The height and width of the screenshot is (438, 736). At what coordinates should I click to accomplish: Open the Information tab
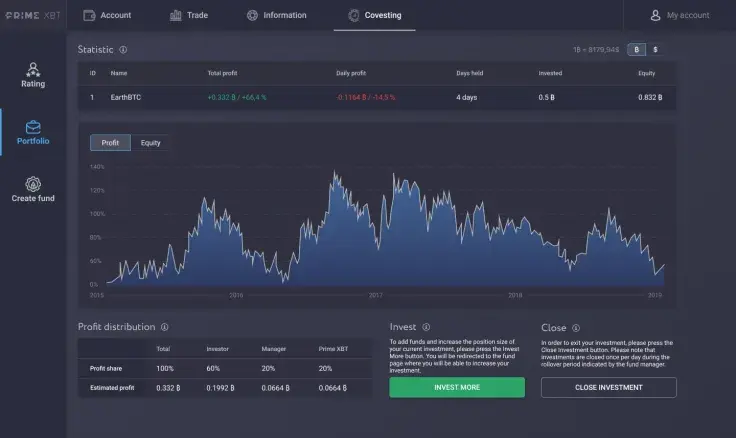[x=277, y=16]
